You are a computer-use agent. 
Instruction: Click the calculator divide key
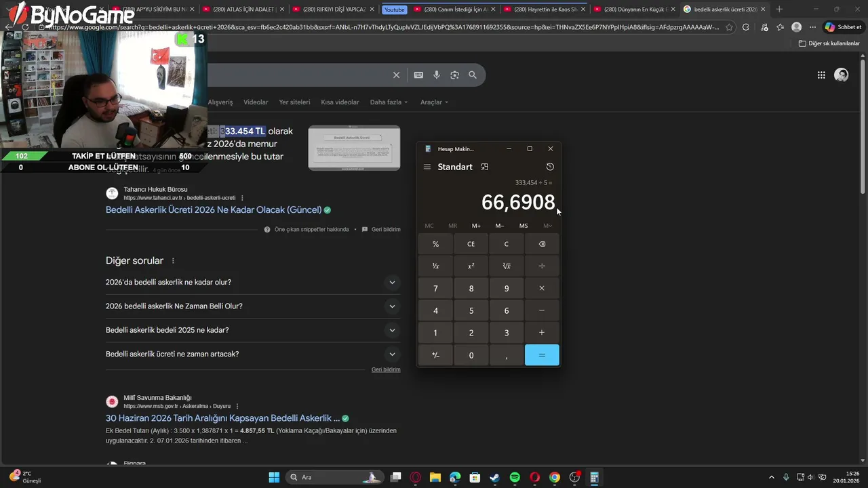pyautogui.click(x=542, y=266)
